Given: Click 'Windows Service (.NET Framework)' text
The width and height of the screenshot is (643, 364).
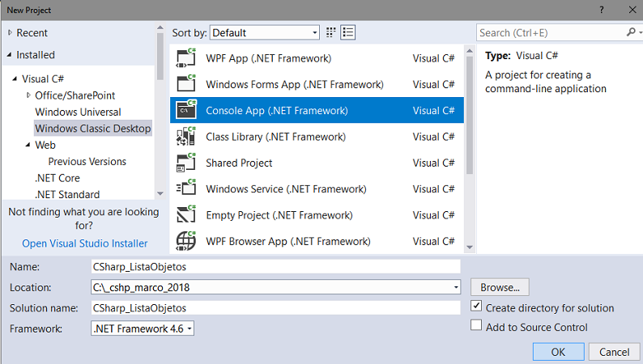Looking at the screenshot, I should (286, 188).
